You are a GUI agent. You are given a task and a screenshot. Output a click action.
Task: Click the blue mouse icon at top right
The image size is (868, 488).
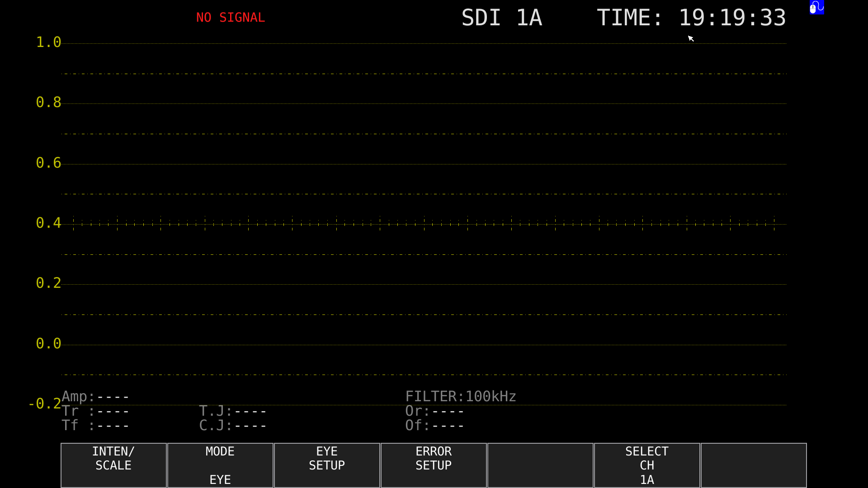817,7
